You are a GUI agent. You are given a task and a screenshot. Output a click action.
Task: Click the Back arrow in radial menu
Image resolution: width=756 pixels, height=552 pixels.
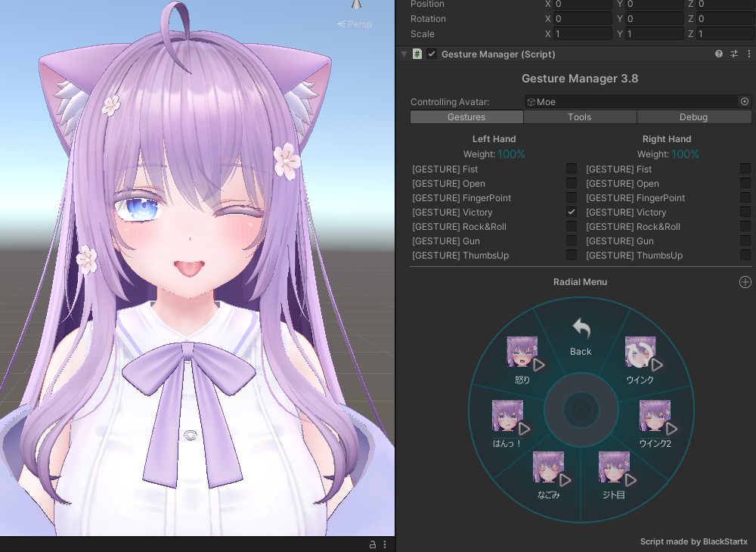coord(581,336)
